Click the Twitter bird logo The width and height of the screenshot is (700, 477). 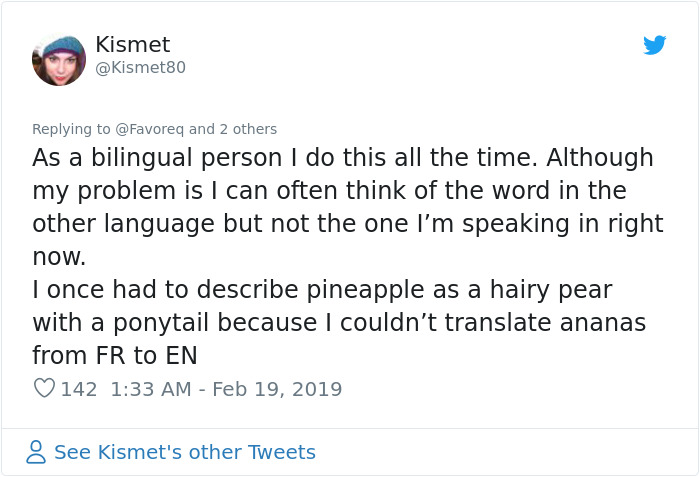coord(654,45)
